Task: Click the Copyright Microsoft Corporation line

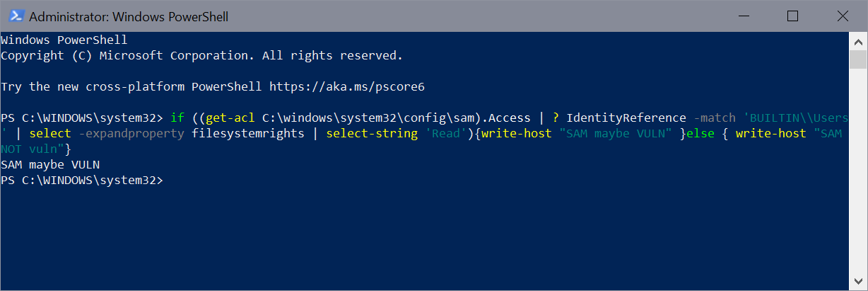Action: pos(201,55)
